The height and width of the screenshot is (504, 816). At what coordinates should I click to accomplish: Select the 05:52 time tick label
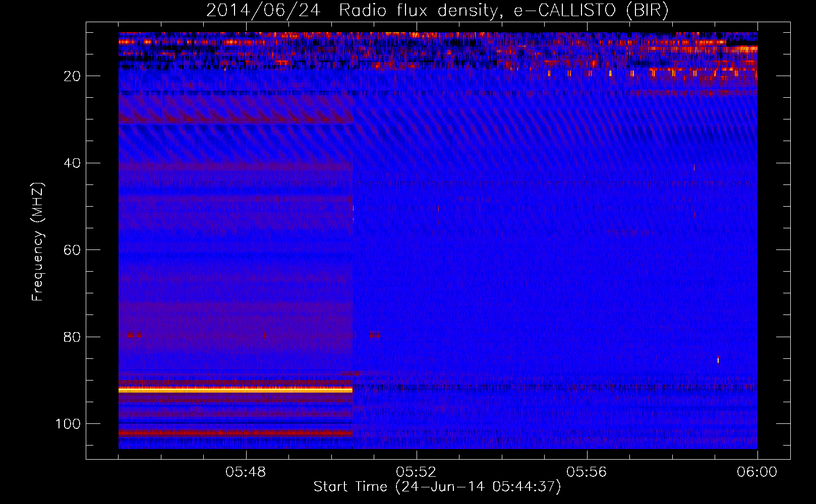tap(416, 472)
